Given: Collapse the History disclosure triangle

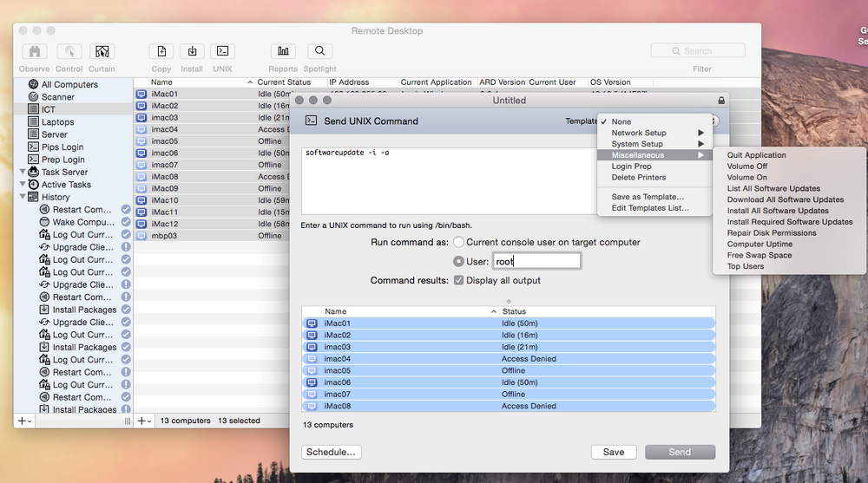Looking at the screenshot, I should point(23,197).
